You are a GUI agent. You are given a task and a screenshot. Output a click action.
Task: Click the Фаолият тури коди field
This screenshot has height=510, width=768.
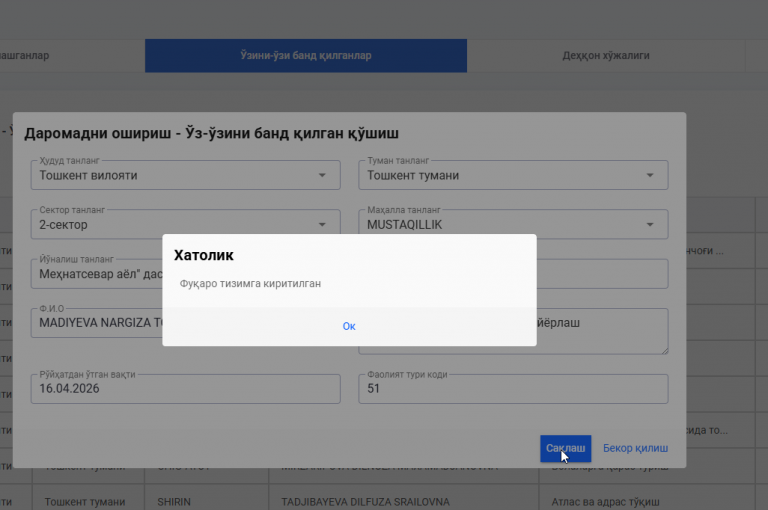[513, 389]
